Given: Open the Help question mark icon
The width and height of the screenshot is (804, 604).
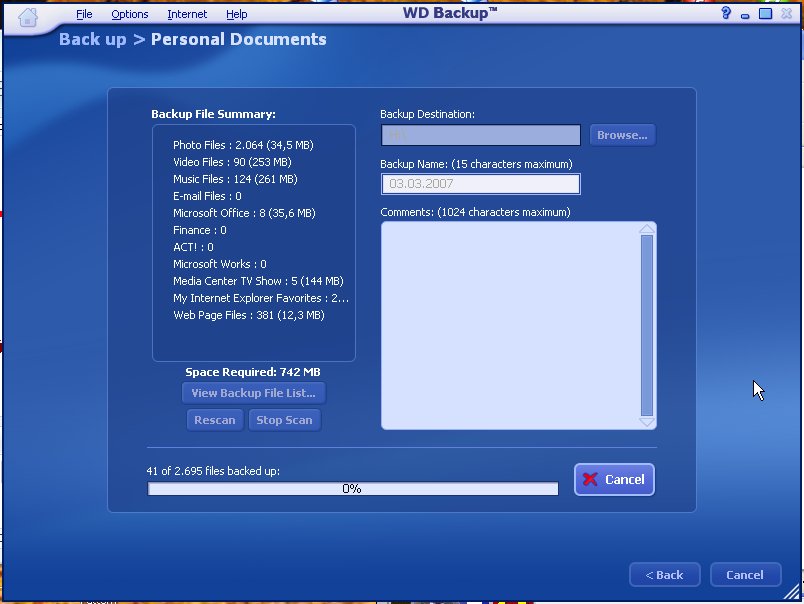Looking at the screenshot, I should click(x=726, y=13).
